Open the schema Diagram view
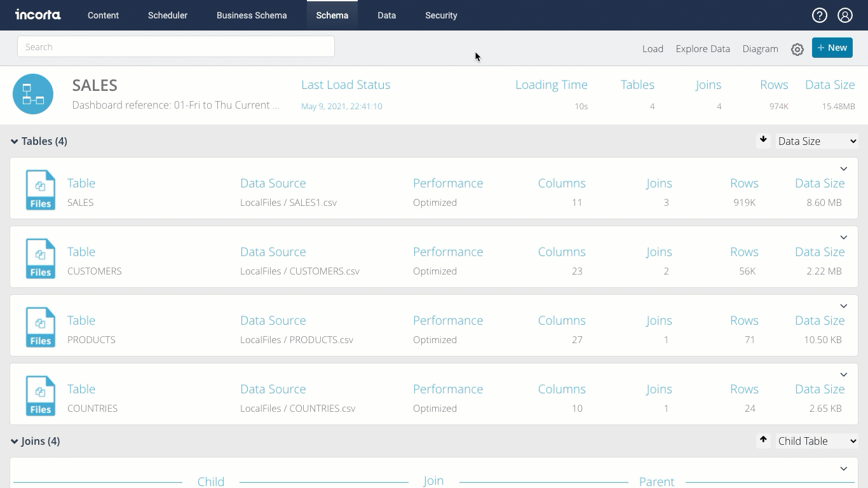Screen dimensions: 868x488 tap(760, 49)
